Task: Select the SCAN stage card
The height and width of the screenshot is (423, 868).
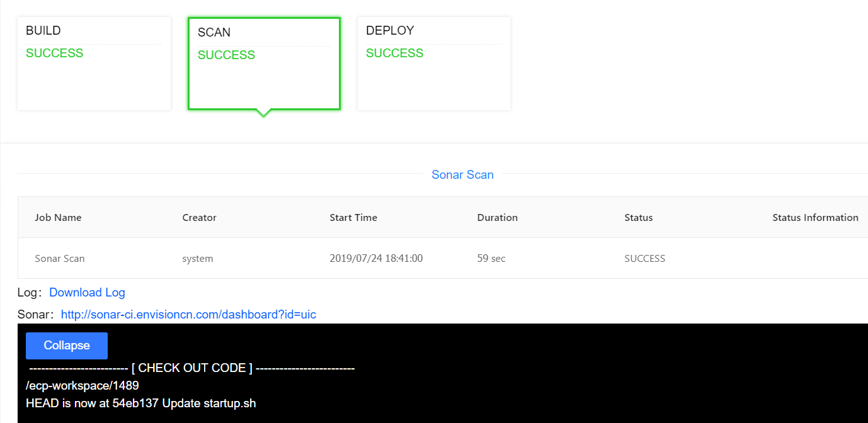Action: 264,64
